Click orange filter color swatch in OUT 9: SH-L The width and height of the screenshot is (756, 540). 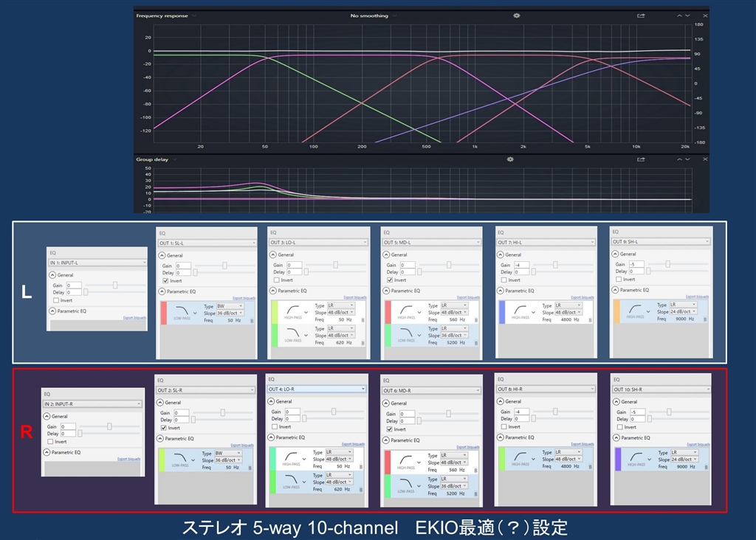(x=616, y=311)
